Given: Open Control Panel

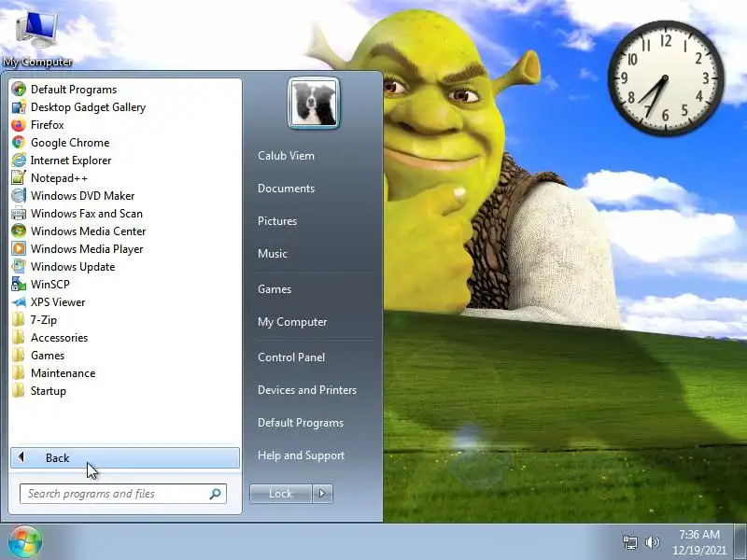Looking at the screenshot, I should click(x=291, y=357).
